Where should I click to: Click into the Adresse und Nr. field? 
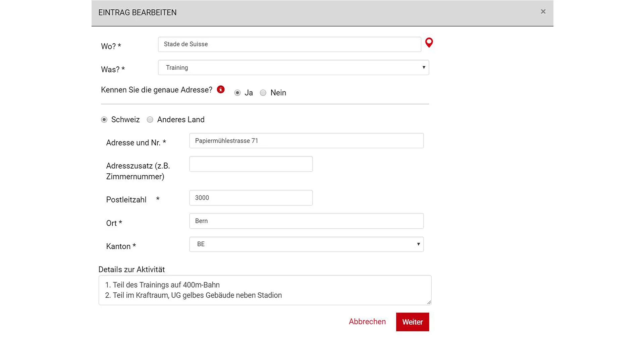(307, 141)
